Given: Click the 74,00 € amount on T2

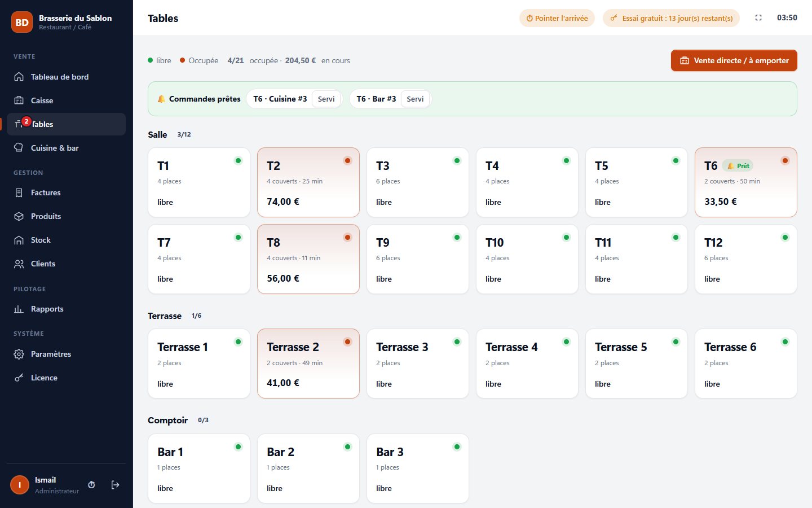Looking at the screenshot, I should pos(283,202).
